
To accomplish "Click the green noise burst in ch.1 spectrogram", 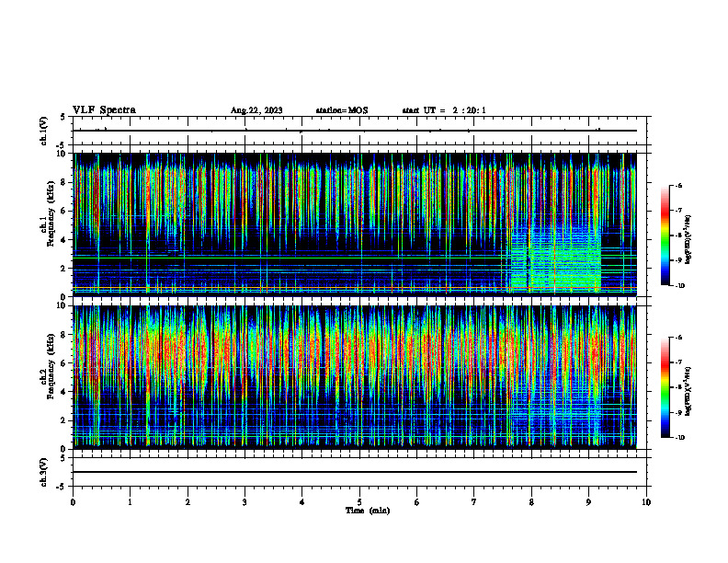I will [556, 256].
